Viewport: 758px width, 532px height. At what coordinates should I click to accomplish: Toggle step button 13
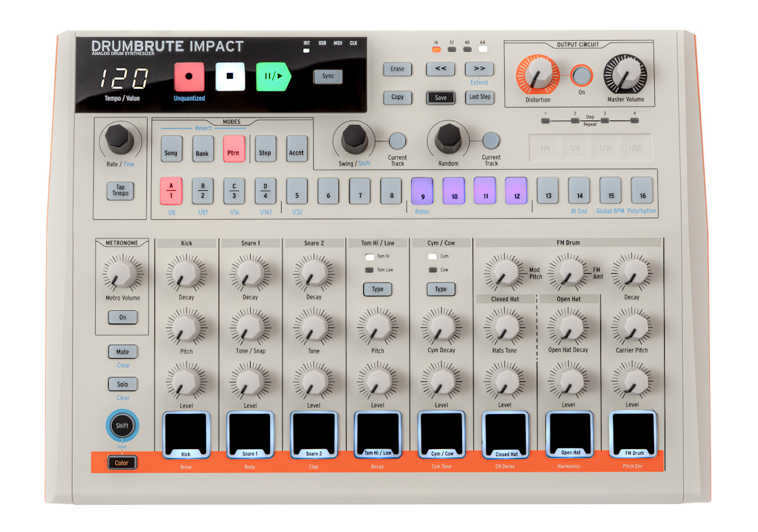point(548,191)
